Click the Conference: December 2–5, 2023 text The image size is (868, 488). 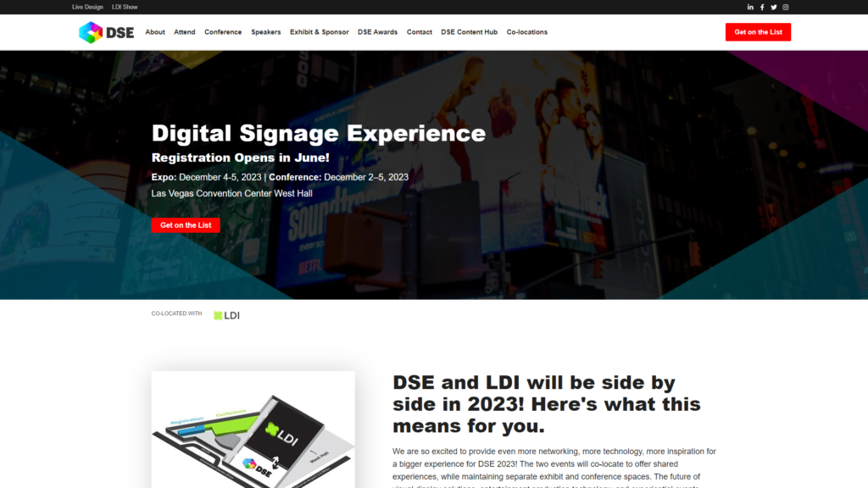pyautogui.click(x=339, y=177)
